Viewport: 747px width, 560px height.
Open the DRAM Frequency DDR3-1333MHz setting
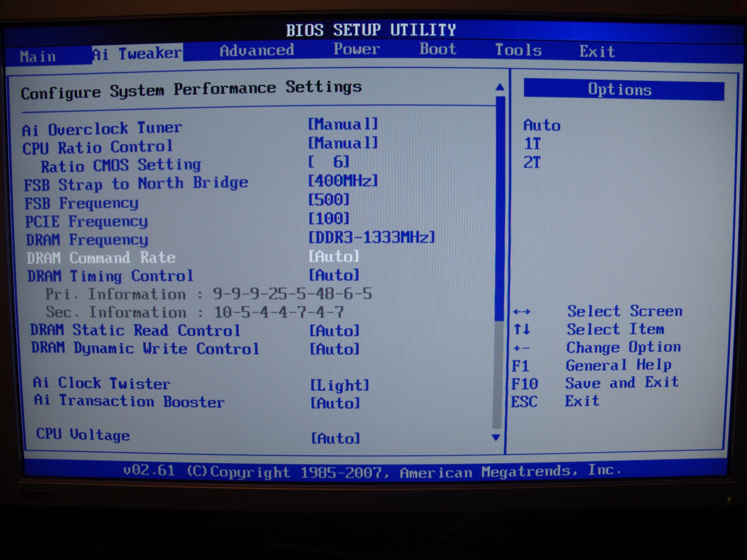click(372, 237)
